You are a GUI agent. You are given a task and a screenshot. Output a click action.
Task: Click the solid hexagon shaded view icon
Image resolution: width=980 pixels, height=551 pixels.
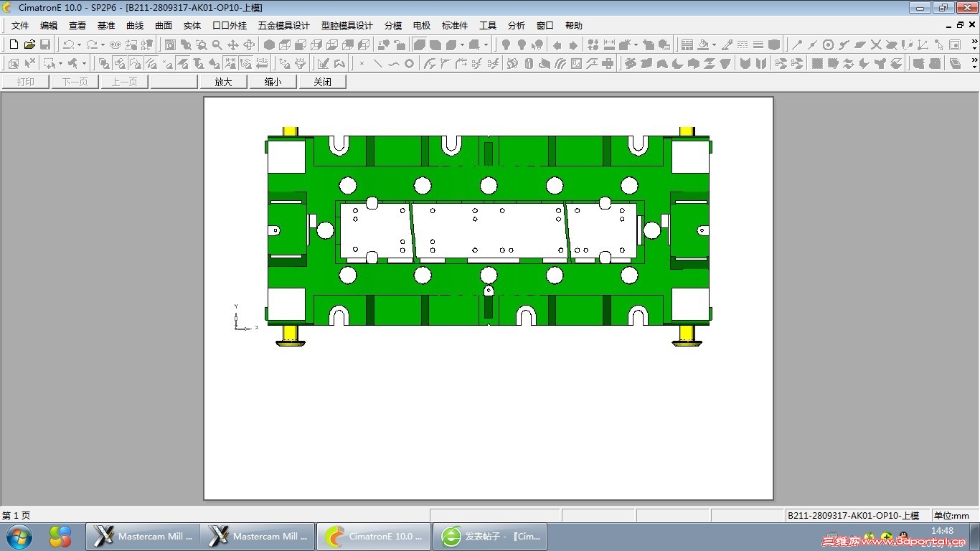coord(269,44)
